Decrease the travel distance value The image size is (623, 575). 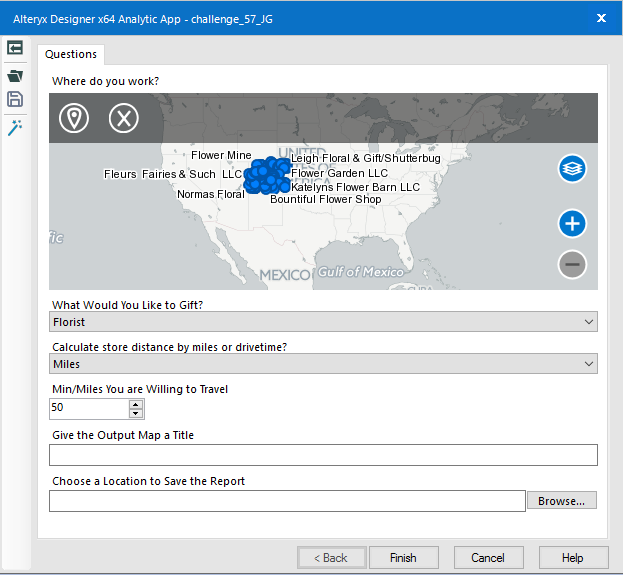click(137, 413)
